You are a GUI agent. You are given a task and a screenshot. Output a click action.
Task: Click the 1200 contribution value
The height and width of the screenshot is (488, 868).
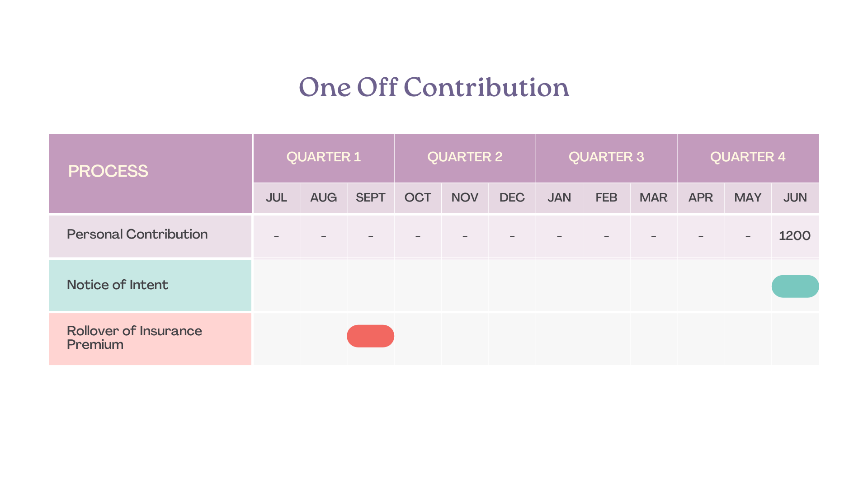pyautogui.click(x=795, y=236)
